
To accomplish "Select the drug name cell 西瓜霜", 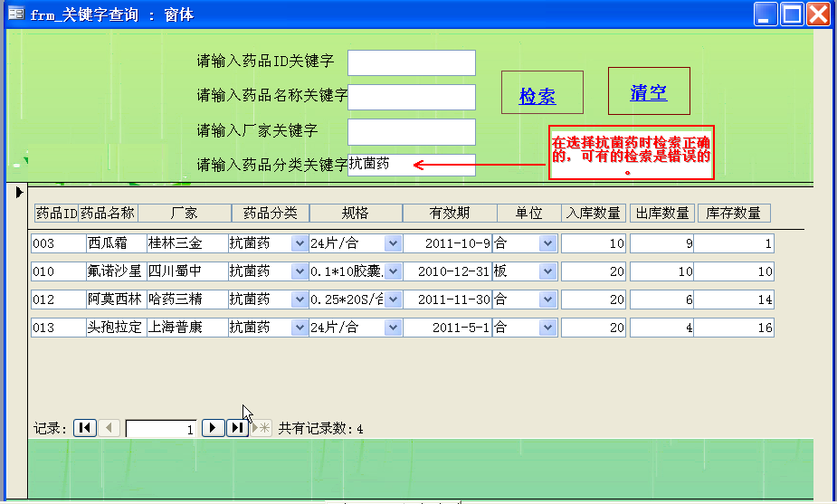I will [117, 243].
